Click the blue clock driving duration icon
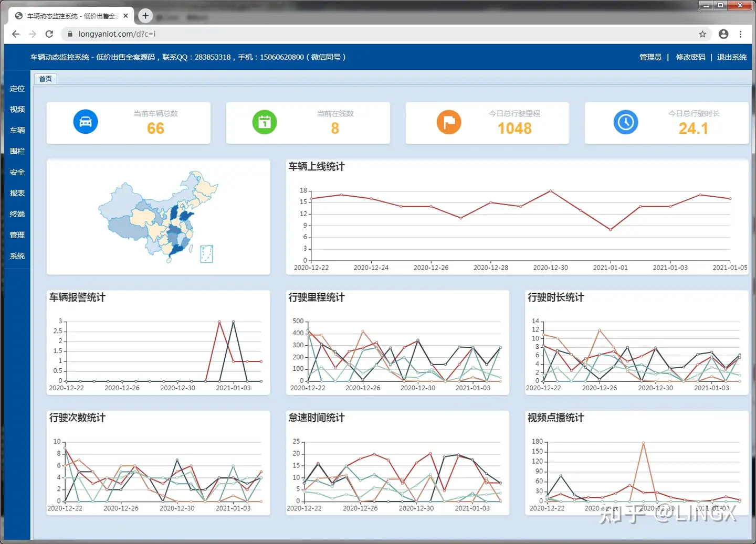This screenshot has height=544, width=756. point(626,122)
